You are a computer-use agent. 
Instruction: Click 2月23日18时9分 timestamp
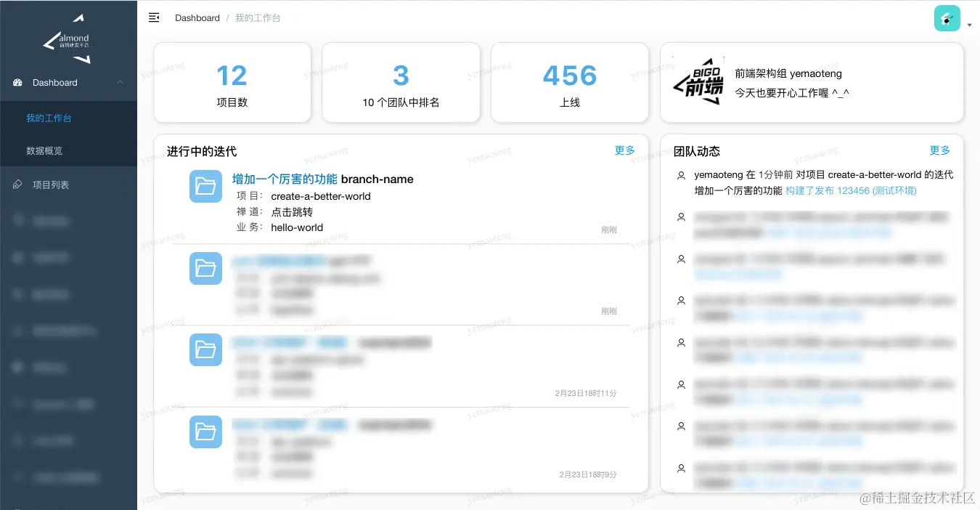pos(588,474)
